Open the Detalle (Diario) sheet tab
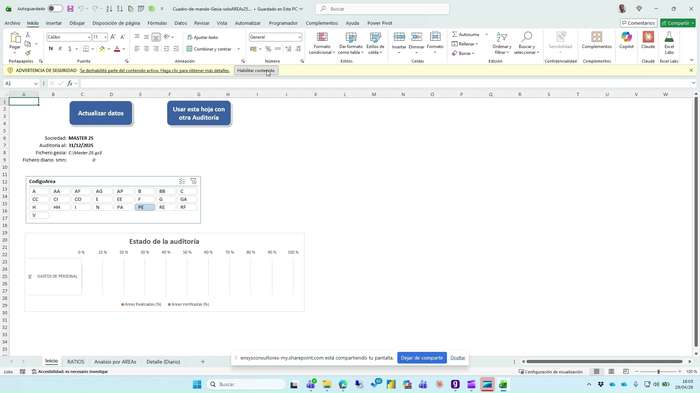This screenshot has height=393, width=700. [163, 362]
